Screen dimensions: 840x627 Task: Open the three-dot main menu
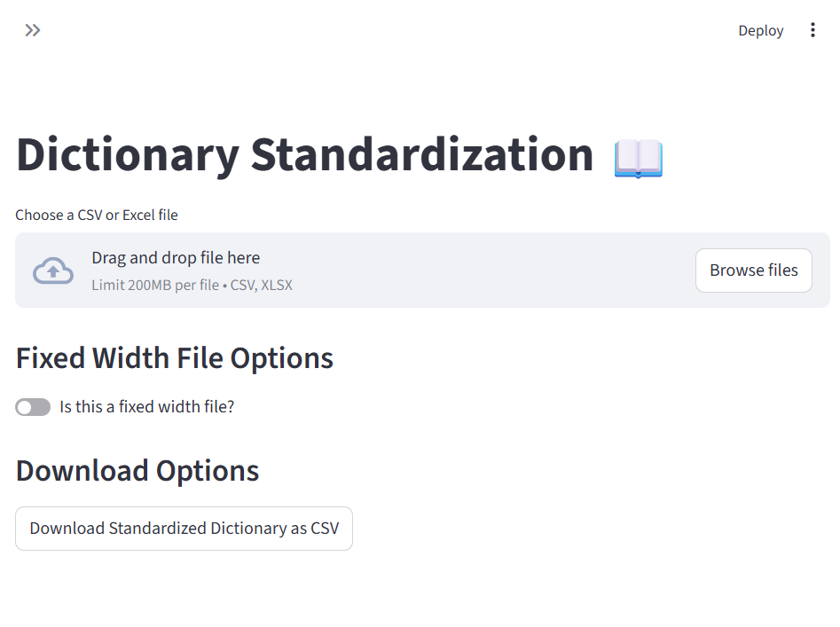coord(813,30)
